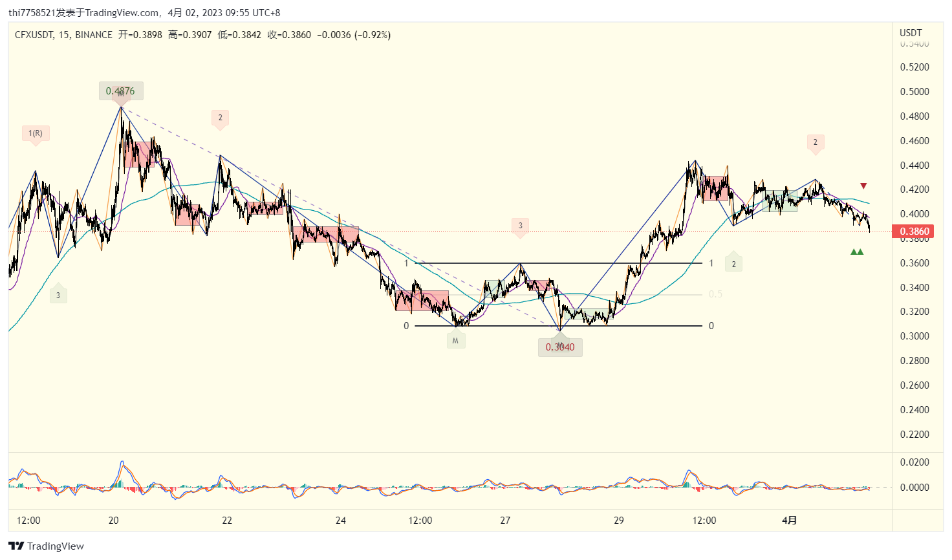952x560 pixels.
Task: Click the 0.0200 indicator scale label
Action: pyautogui.click(x=914, y=462)
